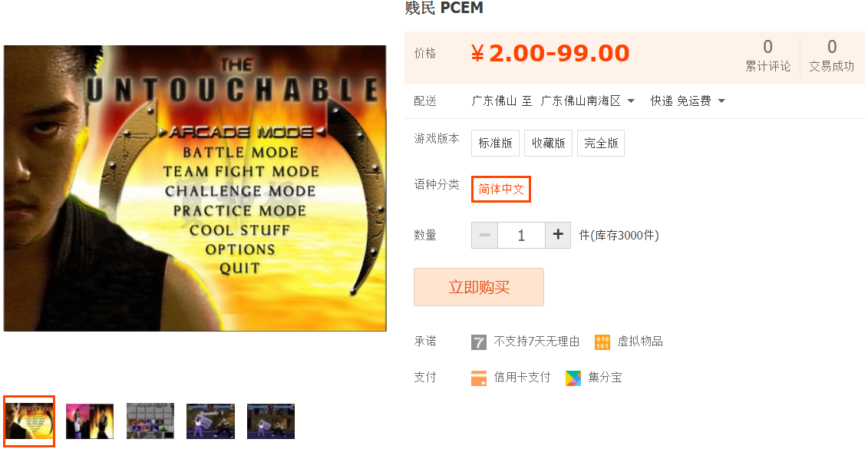Image resolution: width=868 pixels, height=449 pixels.
Task: Expand the 广东佛山南海区 destination dropdown
Action: [x=588, y=101]
